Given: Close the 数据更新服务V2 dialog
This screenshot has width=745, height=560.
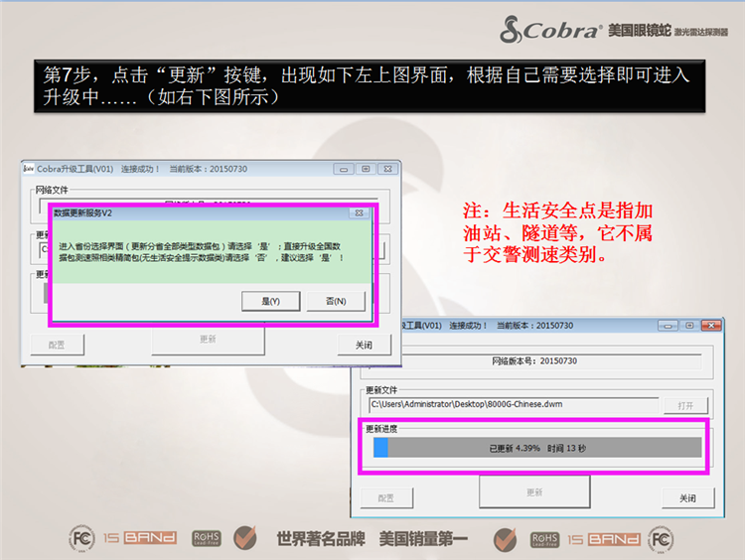Looking at the screenshot, I should (x=360, y=213).
